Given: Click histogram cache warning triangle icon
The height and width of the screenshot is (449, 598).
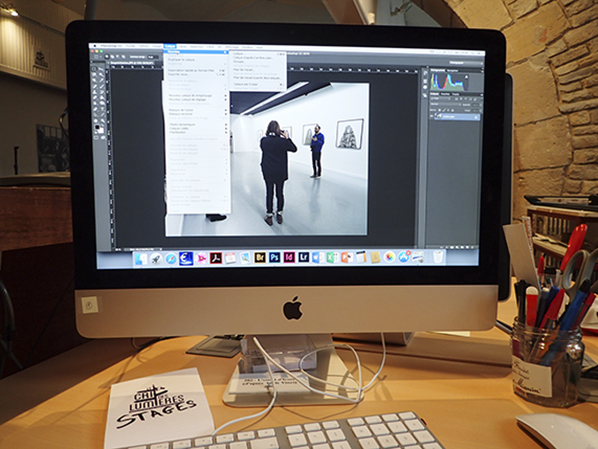Looking at the screenshot, I should [x=466, y=77].
